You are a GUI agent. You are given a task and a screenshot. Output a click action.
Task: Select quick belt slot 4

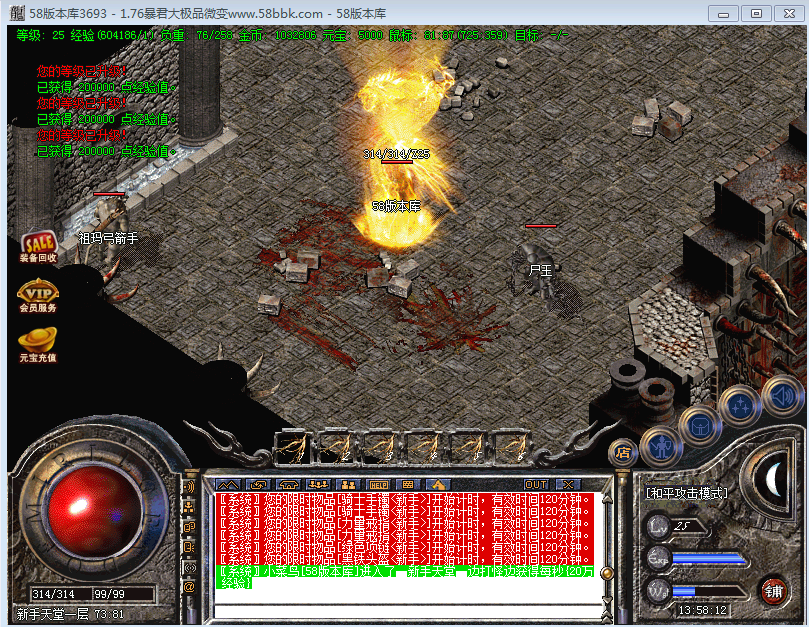click(424, 447)
